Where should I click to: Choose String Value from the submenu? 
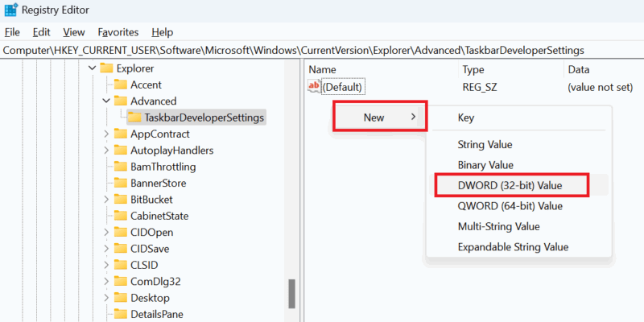tap(518, 145)
